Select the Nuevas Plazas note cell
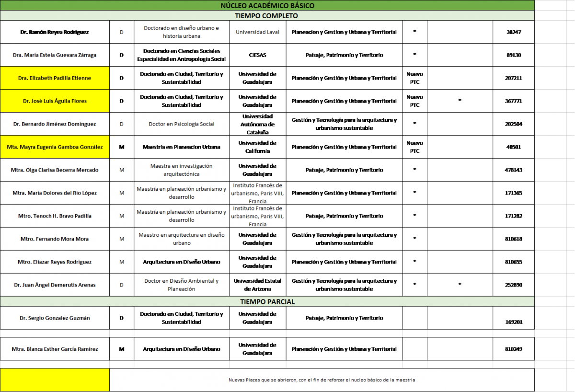 click(x=322, y=380)
